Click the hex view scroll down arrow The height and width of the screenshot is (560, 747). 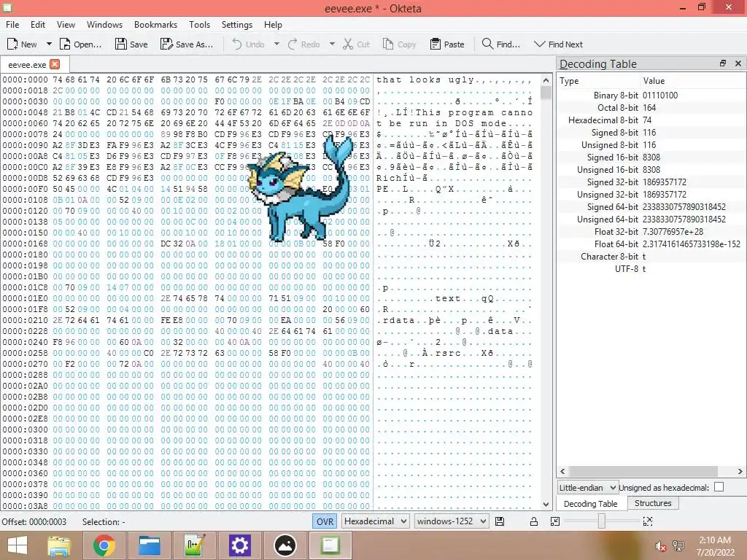[x=546, y=505]
